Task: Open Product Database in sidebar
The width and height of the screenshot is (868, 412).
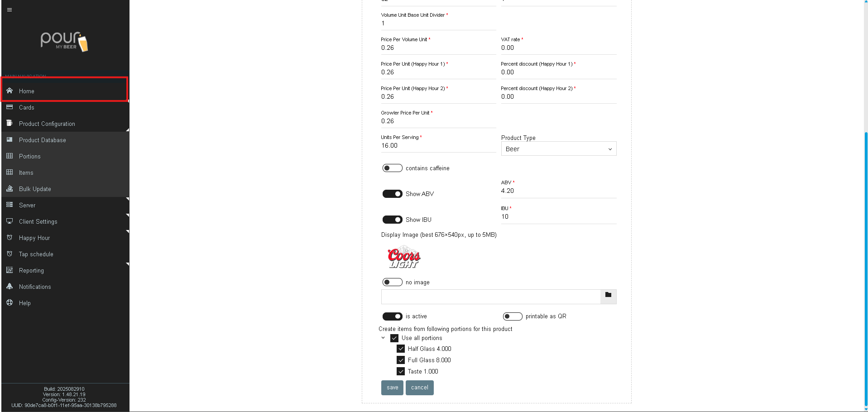Action: click(x=42, y=140)
